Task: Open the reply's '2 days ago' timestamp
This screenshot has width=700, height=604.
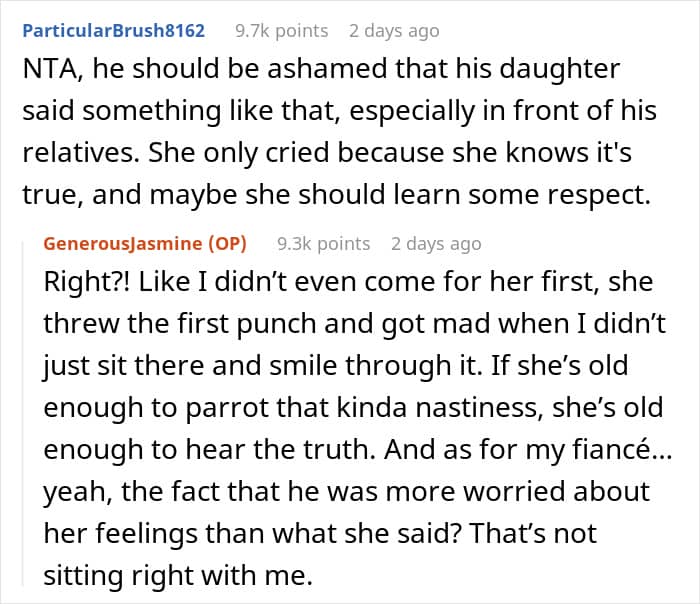Action: point(436,244)
